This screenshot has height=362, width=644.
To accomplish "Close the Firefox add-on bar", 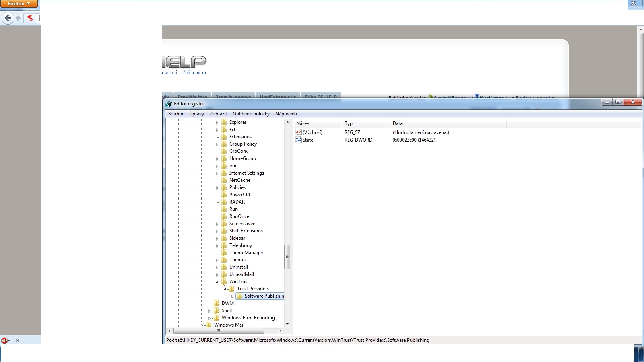I will tap(18, 341).
